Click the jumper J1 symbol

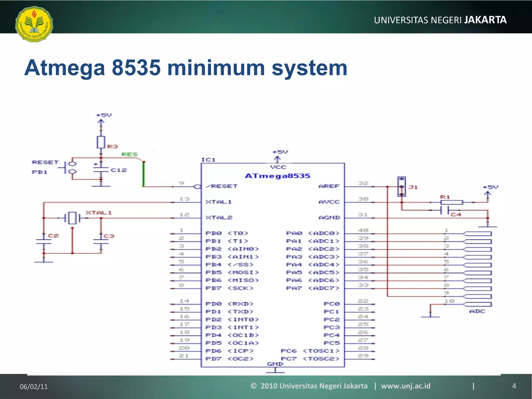pos(402,187)
